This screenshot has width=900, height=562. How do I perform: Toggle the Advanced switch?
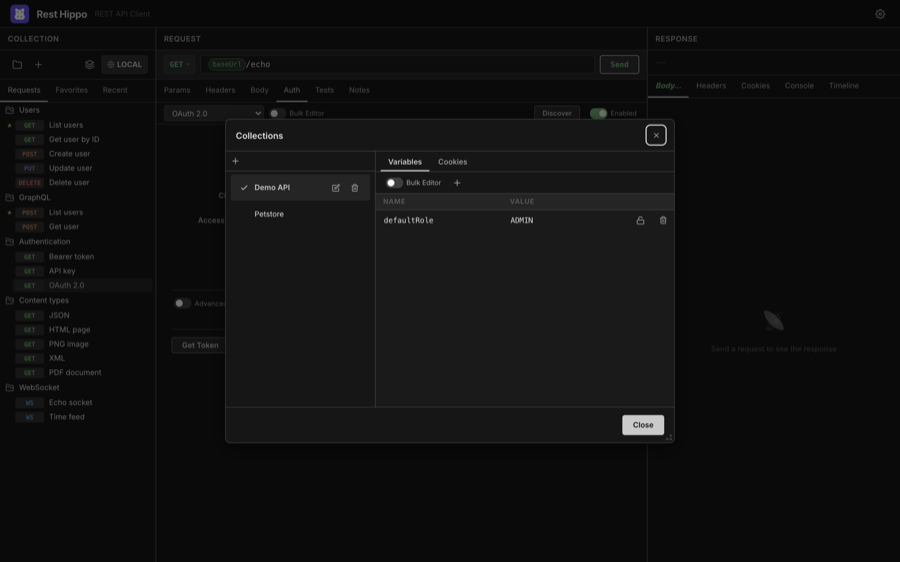coord(183,303)
